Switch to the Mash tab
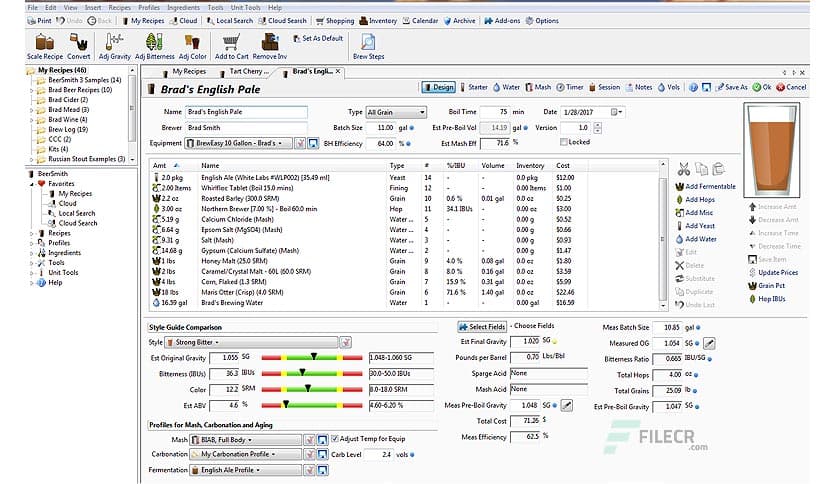Screen dimensions: 836x484 (x=538, y=87)
